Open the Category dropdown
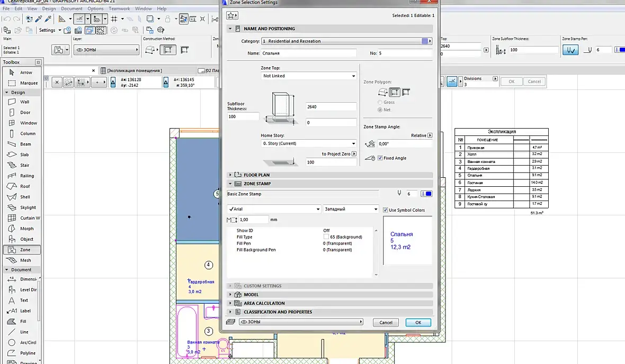 (347, 41)
